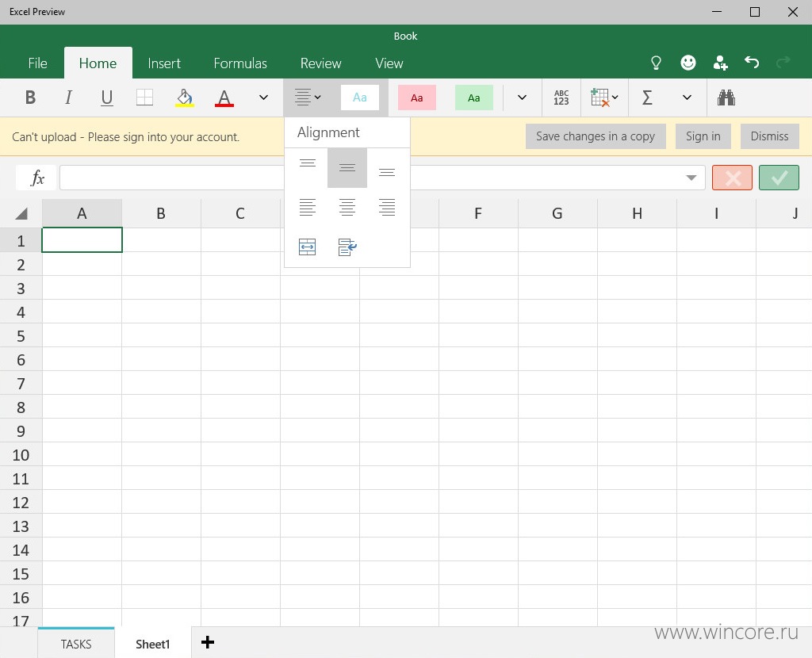Open the Formulas tab
This screenshot has height=658, width=812.
click(x=240, y=63)
